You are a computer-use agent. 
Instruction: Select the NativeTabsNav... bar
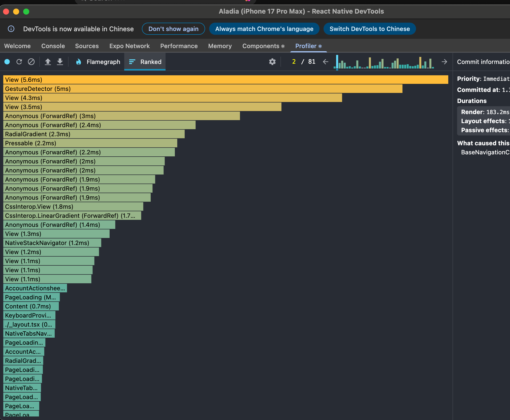click(29, 334)
